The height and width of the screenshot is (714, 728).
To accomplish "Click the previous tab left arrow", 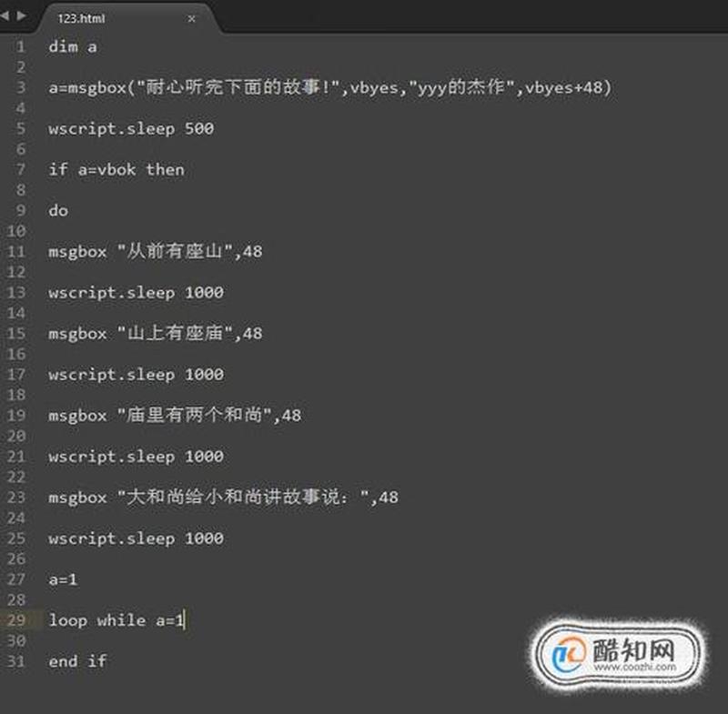I will (x=5, y=16).
